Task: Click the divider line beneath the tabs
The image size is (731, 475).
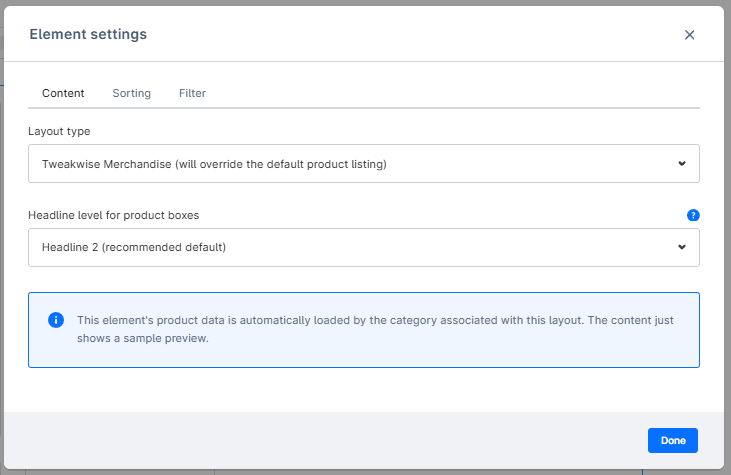Action: pyautogui.click(x=364, y=108)
